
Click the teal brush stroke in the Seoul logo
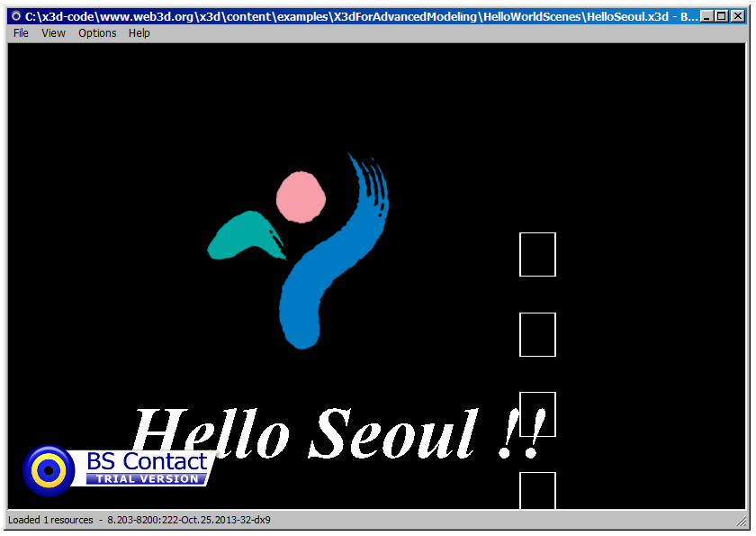tap(241, 235)
